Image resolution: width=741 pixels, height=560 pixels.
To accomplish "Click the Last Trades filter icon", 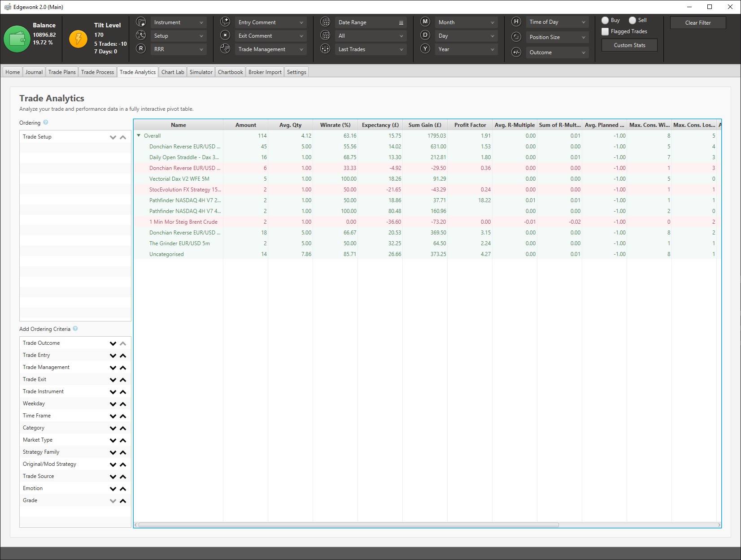I will [x=326, y=49].
